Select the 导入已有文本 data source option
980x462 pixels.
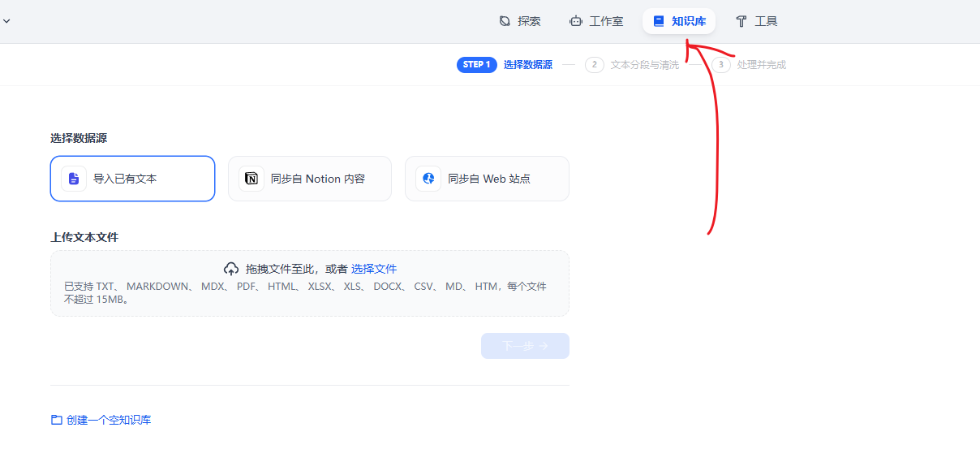click(132, 179)
